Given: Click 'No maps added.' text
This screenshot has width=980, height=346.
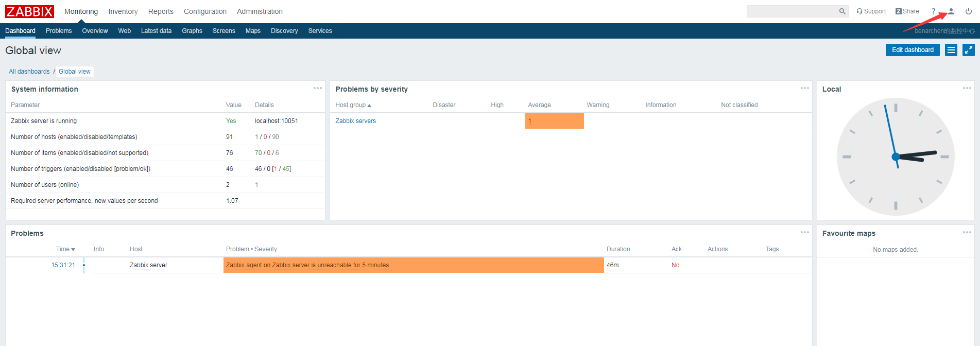Looking at the screenshot, I should [x=896, y=250].
